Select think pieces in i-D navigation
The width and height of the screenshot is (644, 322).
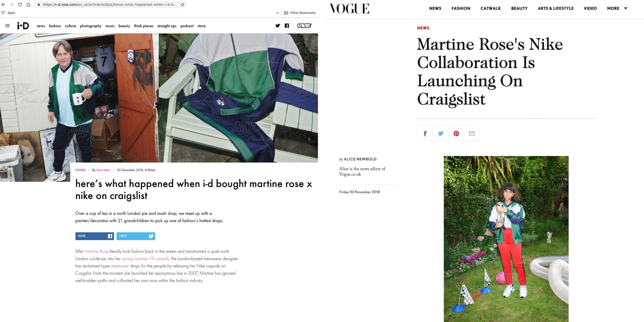click(144, 26)
